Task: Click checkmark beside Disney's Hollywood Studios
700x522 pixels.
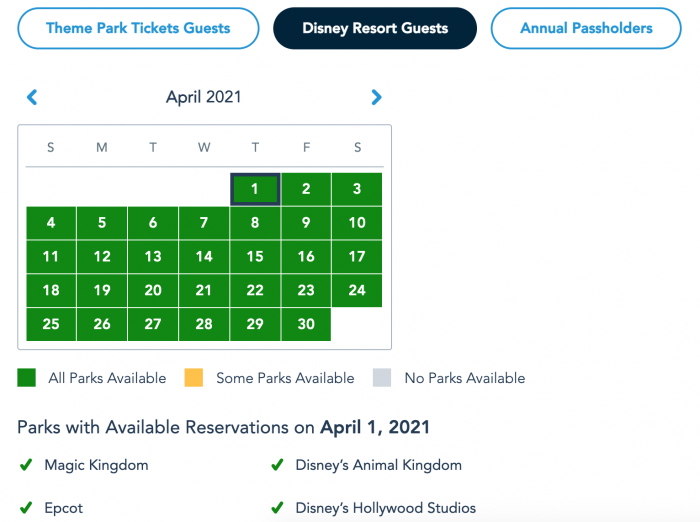Action: pyautogui.click(x=277, y=508)
